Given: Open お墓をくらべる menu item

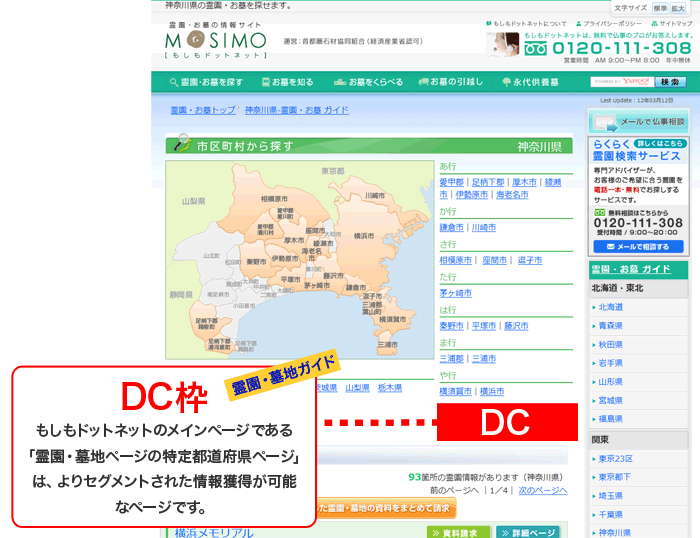Looking at the screenshot, I should (368, 82).
